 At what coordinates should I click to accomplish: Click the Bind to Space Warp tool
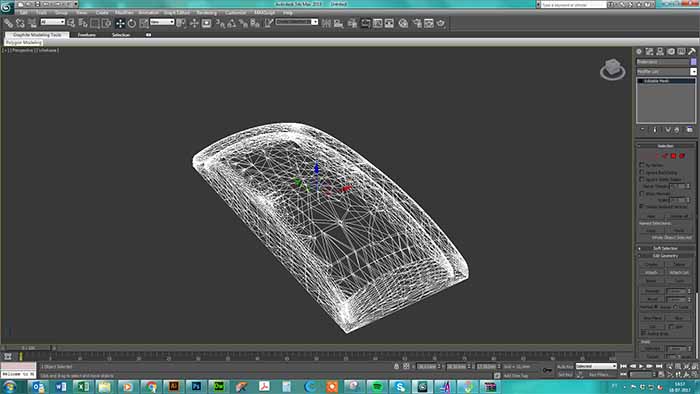[x=32, y=23]
